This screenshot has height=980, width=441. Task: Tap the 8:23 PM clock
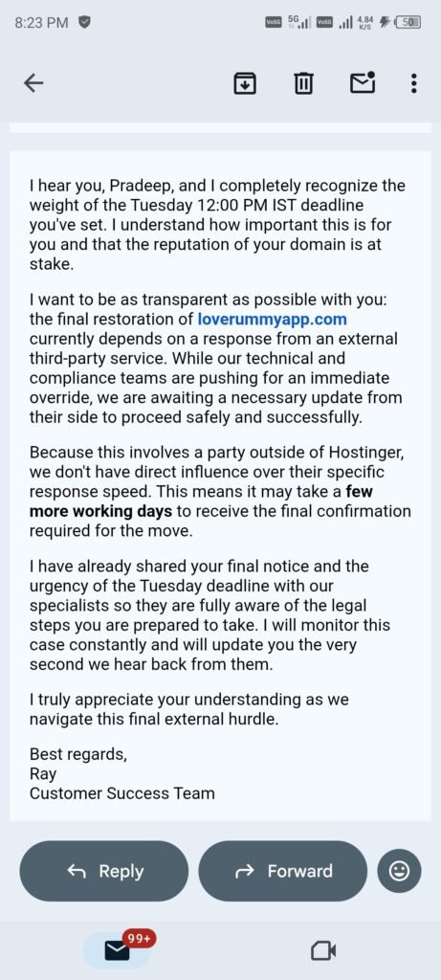[40, 23]
